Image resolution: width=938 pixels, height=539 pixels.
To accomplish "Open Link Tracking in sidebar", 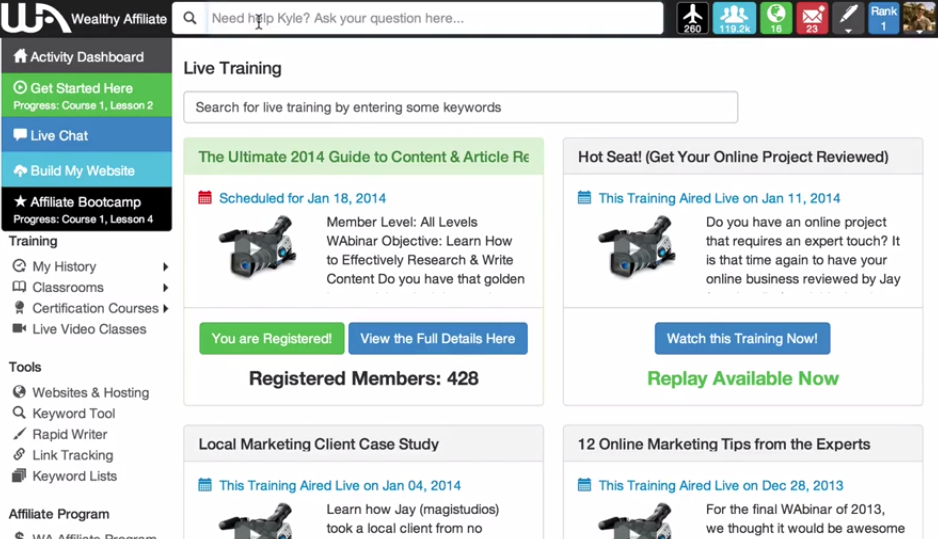I will [72, 455].
